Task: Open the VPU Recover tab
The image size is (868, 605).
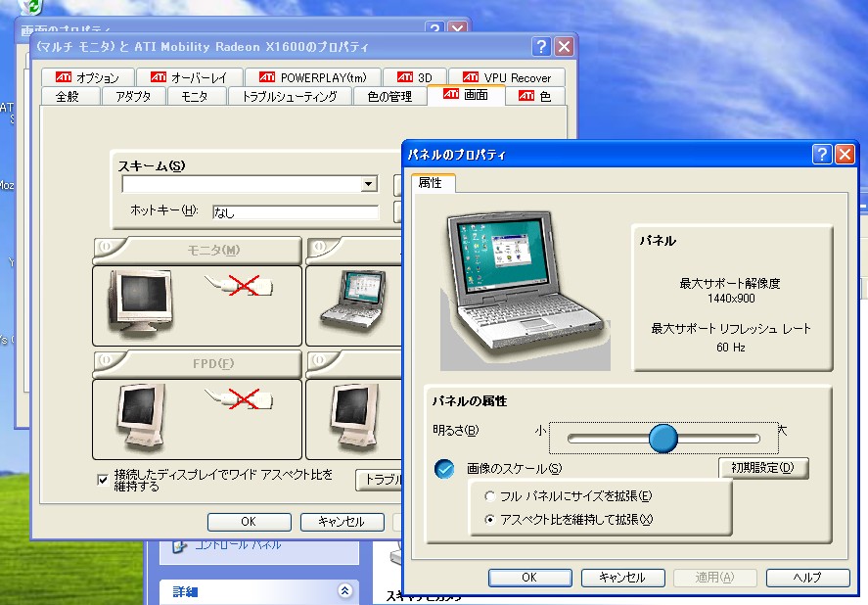Action: [507, 77]
